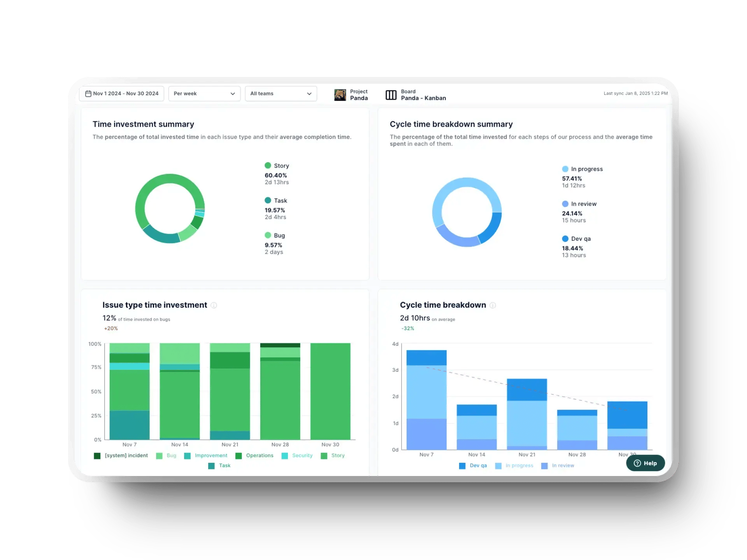Expand the All teams filter dropdown
The height and width of the screenshot is (560, 747).
coord(280,93)
